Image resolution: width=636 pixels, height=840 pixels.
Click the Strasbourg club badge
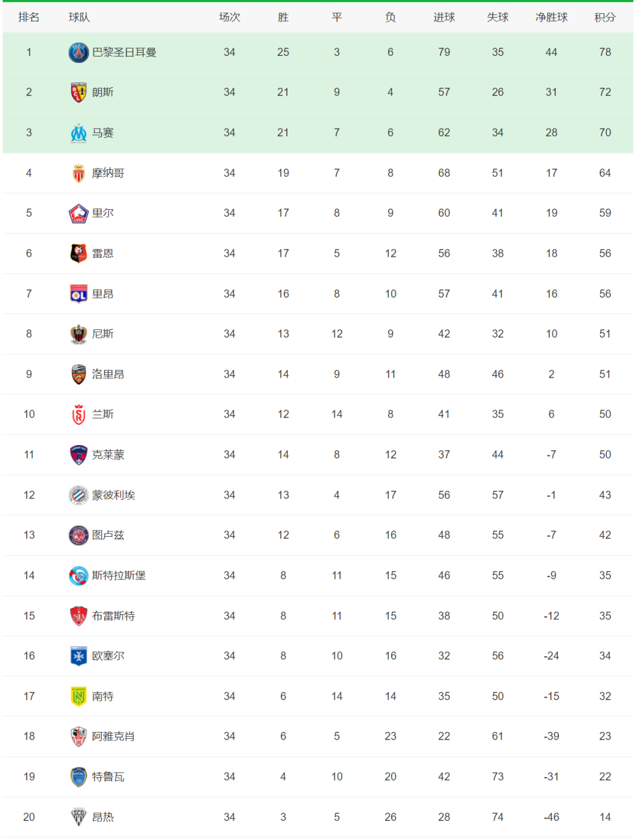click(78, 575)
